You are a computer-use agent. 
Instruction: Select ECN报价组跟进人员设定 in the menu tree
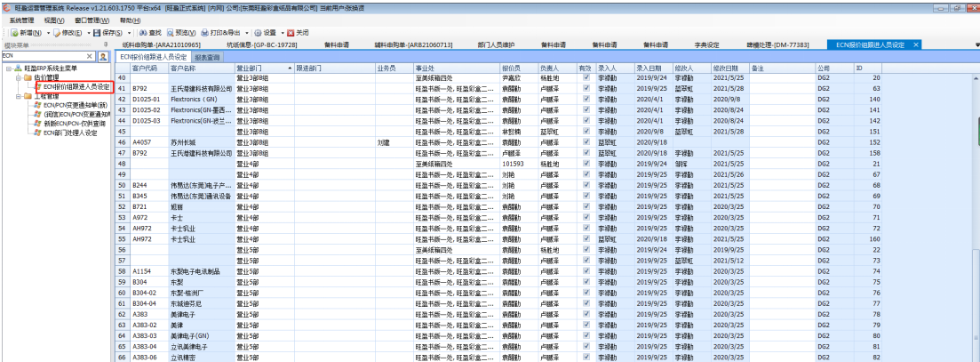[x=76, y=87]
